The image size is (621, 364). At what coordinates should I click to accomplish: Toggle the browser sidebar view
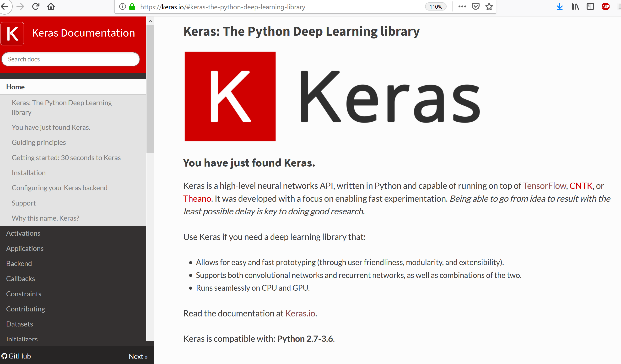590,7
